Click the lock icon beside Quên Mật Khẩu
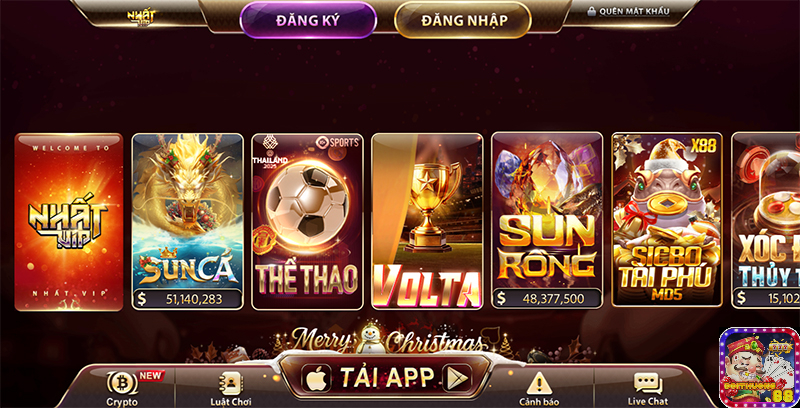The width and height of the screenshot is (800, 408). [x=592, y=11]
